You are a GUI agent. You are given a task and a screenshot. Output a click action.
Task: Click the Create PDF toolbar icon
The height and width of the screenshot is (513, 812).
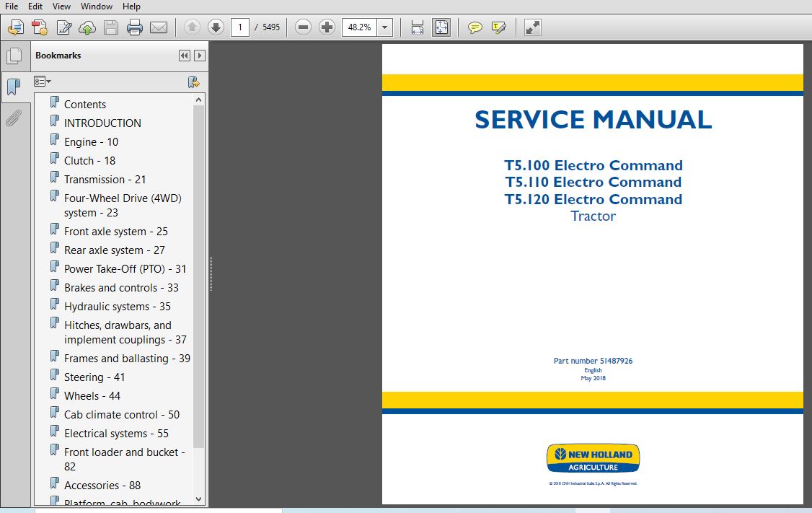[x=16, y=27]
